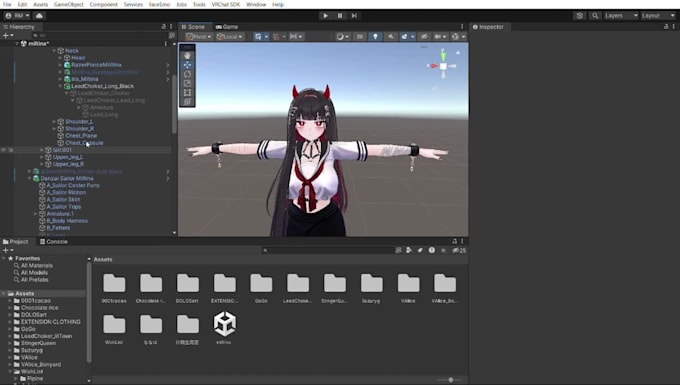Select the Rect tool in Scene toolbar

(187, 92)
